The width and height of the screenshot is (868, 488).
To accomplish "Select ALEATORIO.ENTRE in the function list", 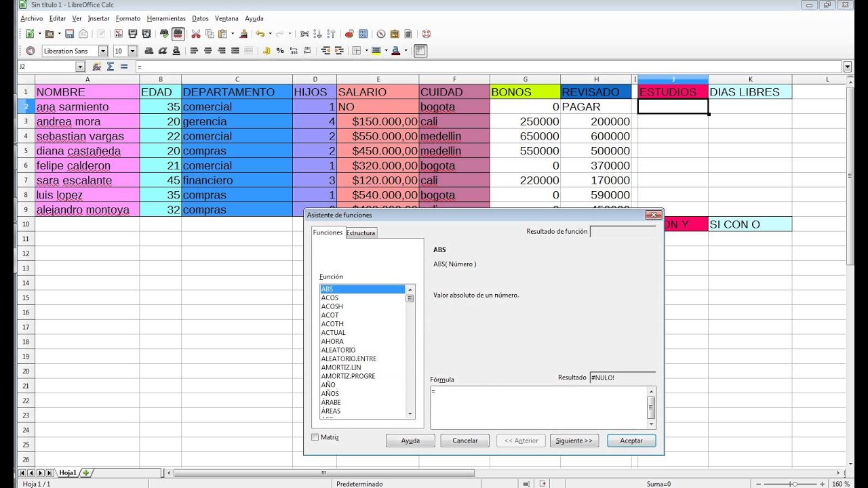I will 349,359.
